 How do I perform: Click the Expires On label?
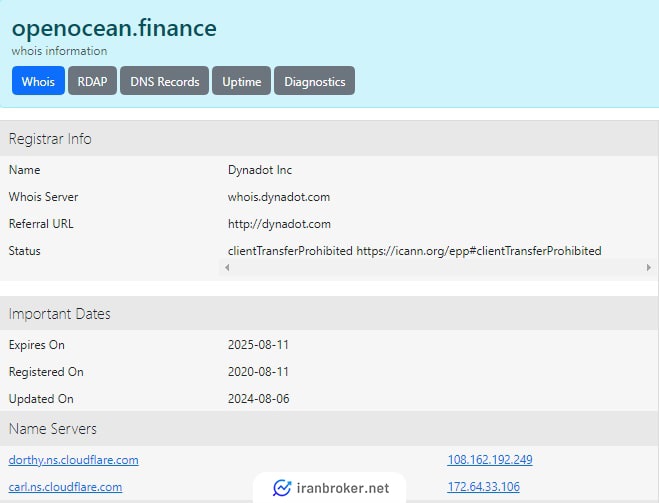coord(37,345)
